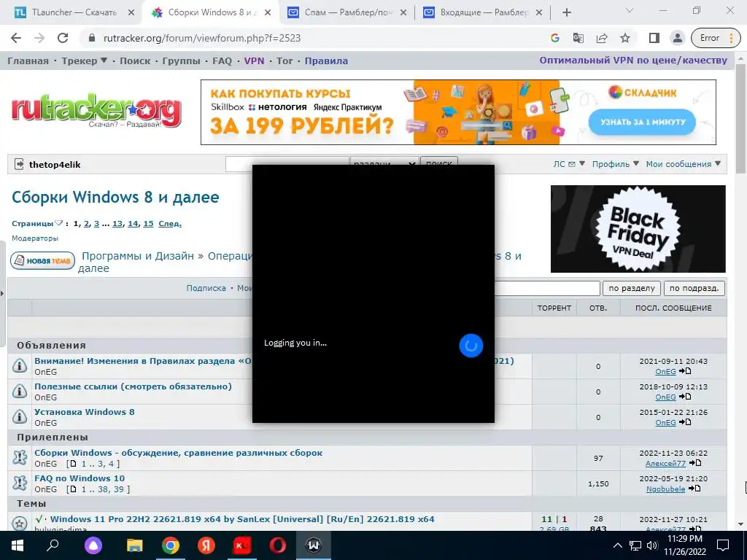The height and width of the screenshot is (560, 747).
Task: Click the left edge side panel expander
Action: (x=2, y=293)
